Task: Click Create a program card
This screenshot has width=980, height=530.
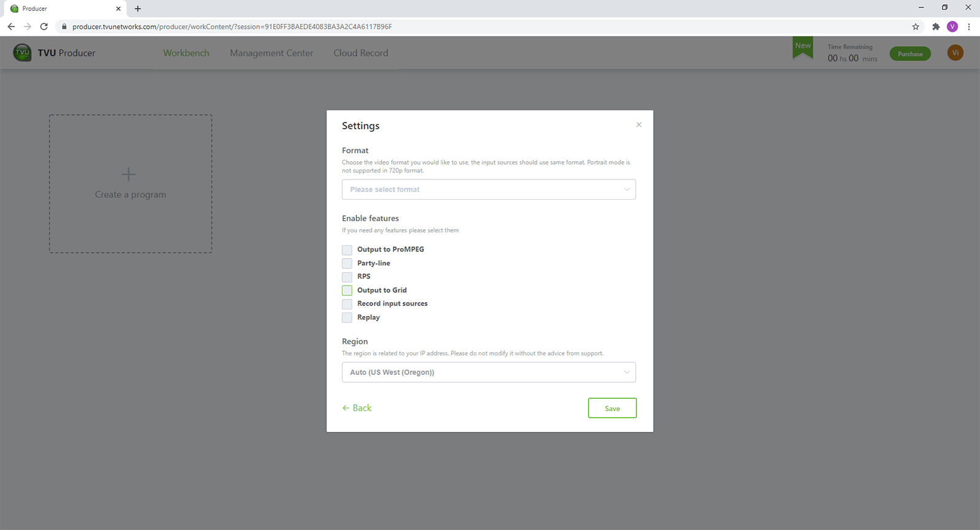Action: (130, 184)
